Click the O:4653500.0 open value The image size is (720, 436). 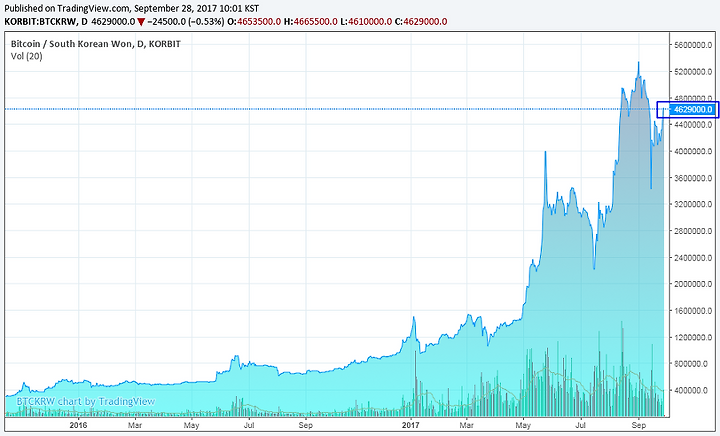pyautogui.click(x=254, y=22)
